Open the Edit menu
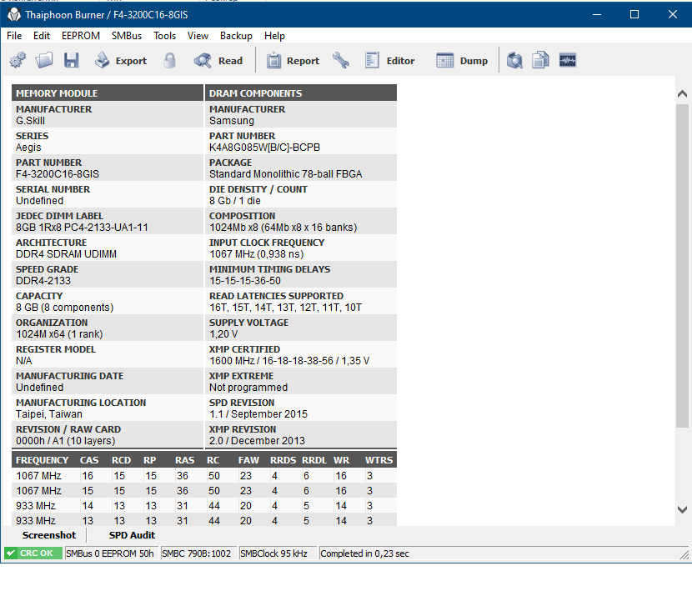Screen dimensions: 692x616 tap(42, 36)
